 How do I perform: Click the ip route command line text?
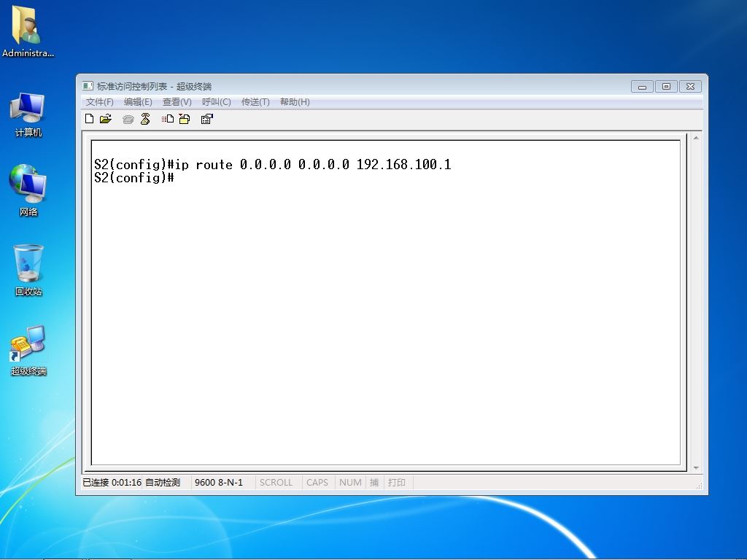pyautogui.click(x=273, y=165)
